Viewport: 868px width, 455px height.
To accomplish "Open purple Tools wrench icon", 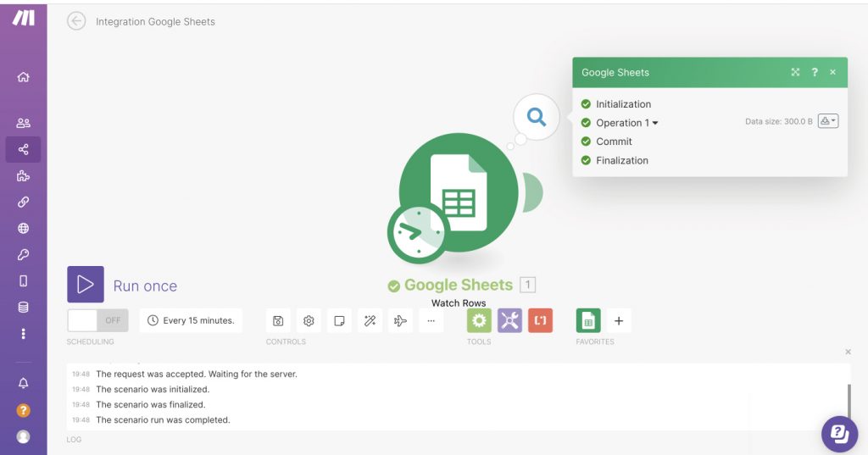I will click(x=509, y=320).
